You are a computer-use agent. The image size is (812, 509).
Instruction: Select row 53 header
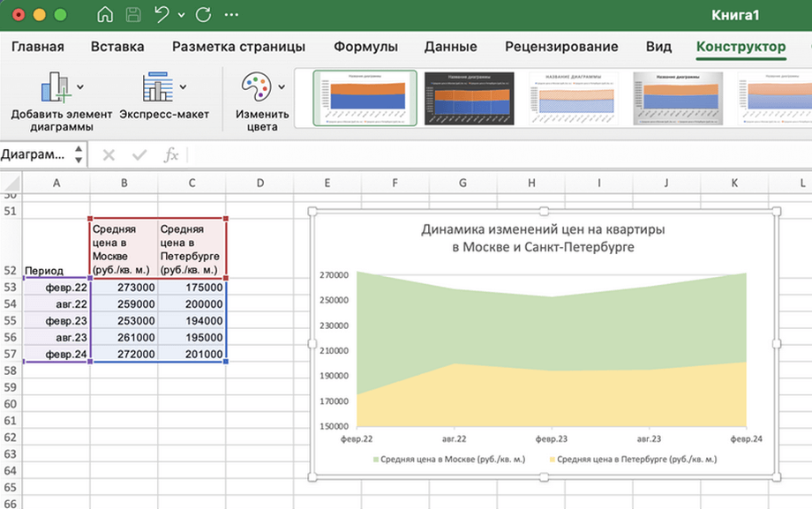tap(11, 288)
